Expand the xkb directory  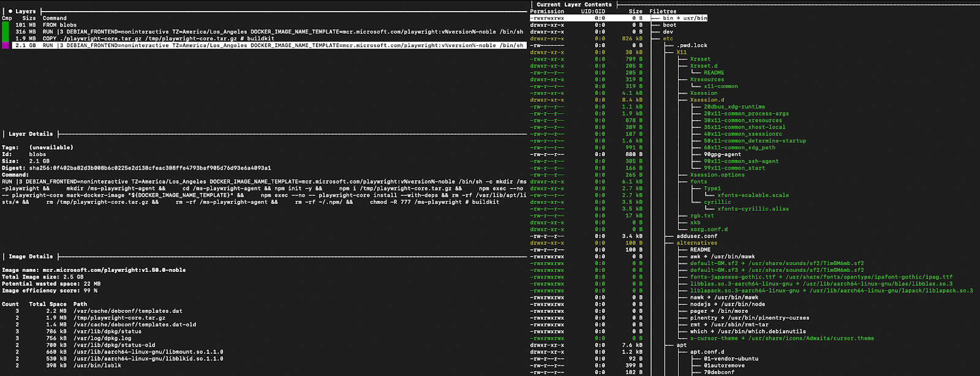pyautogui.click(x=695, y=223)
